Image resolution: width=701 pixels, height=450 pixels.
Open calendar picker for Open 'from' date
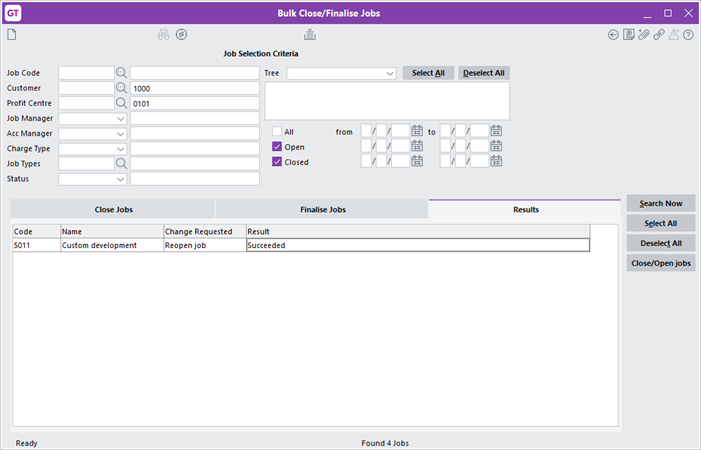[417, 146]
